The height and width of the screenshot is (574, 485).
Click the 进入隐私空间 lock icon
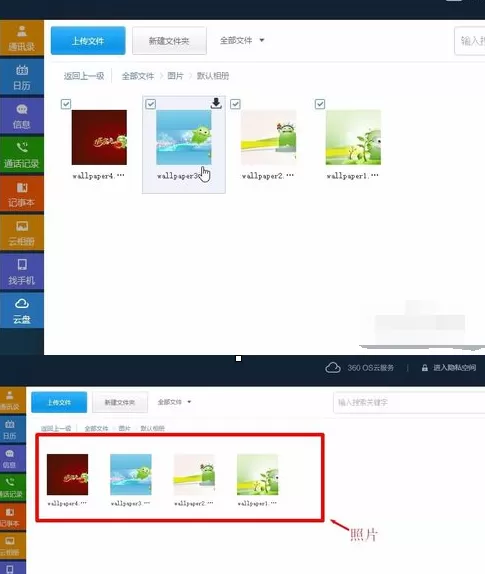[x=425, y=368]
